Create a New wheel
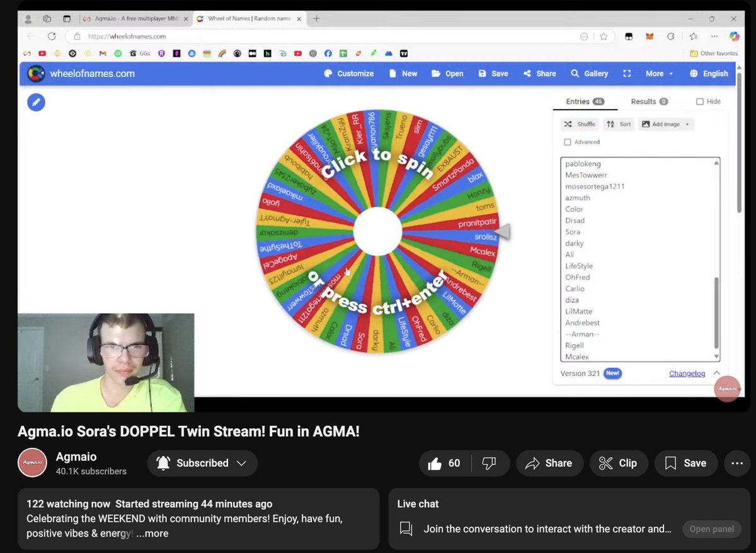 coord(403,74)
